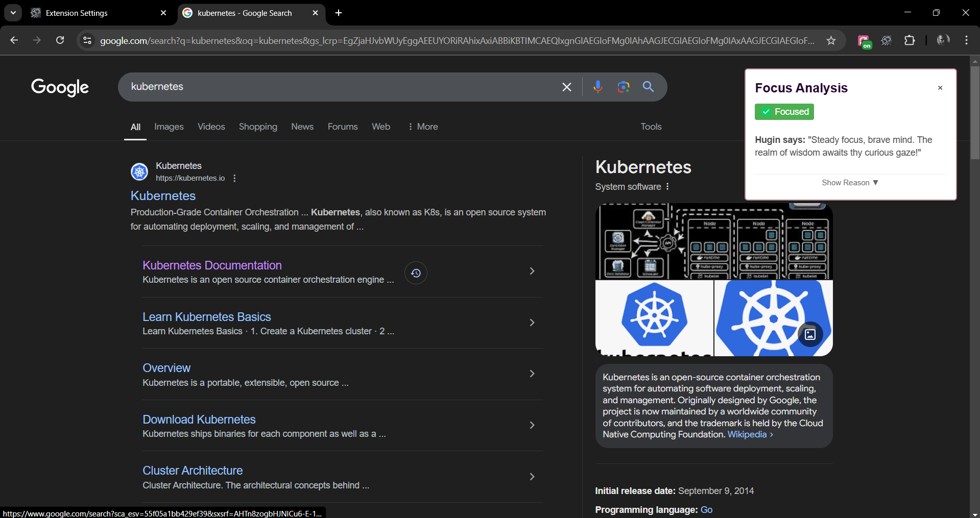Viewport: 980px width, 518px height.
Task: Open the Extensions puzzle-piece menu
Action: coord(910,40)
